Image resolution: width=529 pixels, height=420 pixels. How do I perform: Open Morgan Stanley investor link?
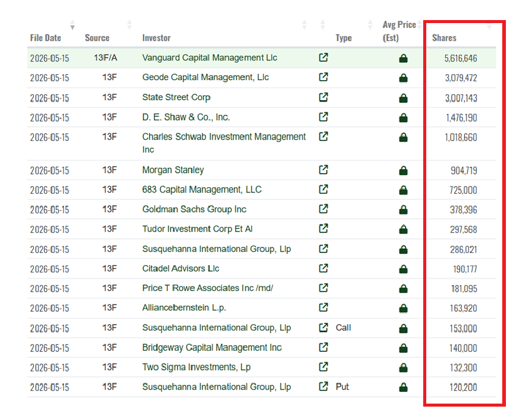[173, 170]
